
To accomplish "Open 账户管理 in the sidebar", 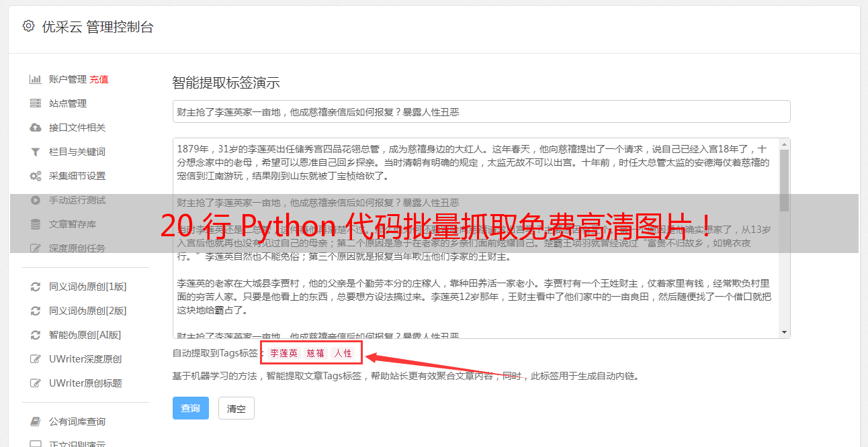I will pos(68,79).
